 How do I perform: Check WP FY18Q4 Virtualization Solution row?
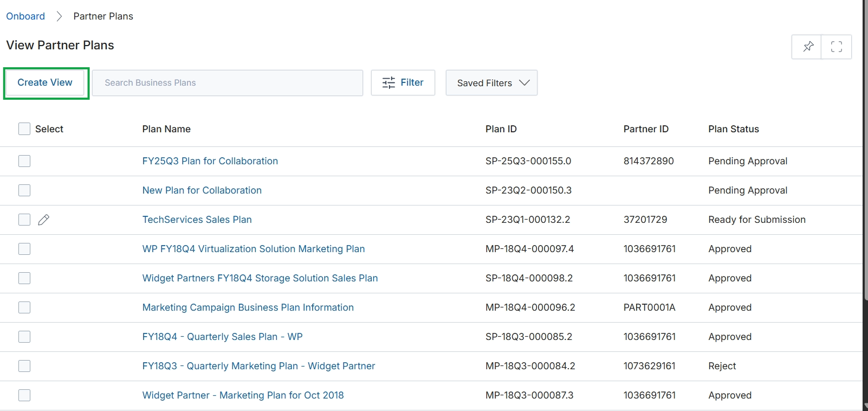[x=24, y=249]
